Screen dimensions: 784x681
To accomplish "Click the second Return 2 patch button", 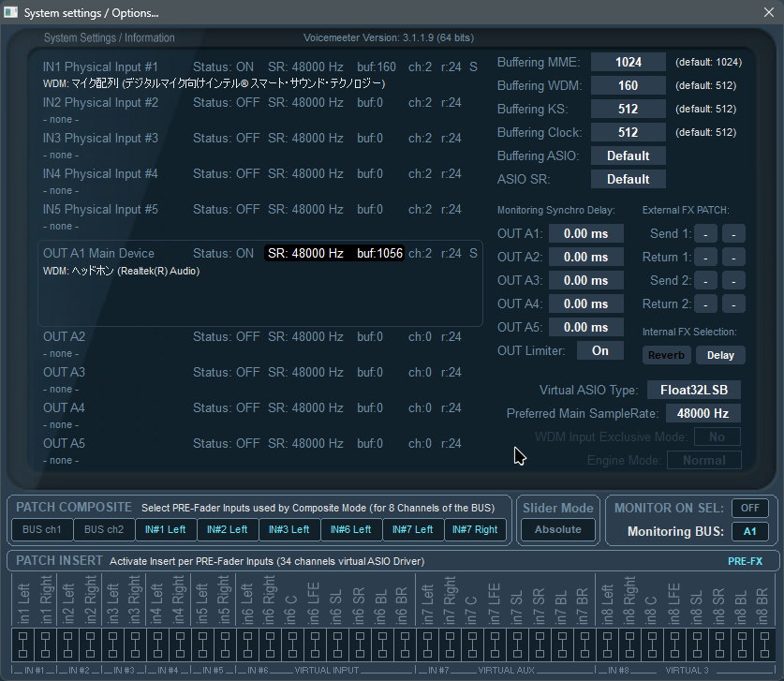I will coord(734,303).
